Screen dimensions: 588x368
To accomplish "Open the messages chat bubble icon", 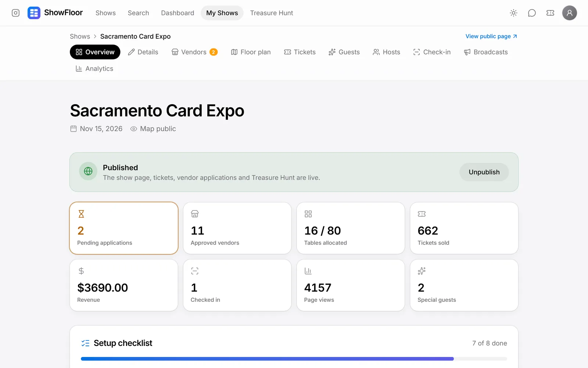I will [532, 13].
